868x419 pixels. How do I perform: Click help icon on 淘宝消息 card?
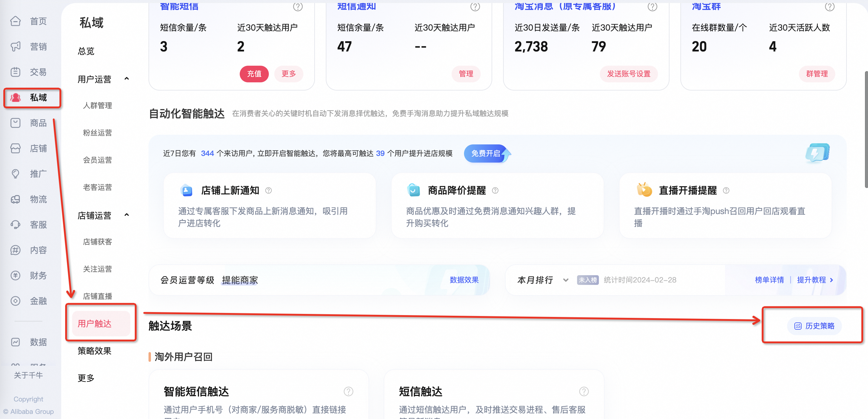click(652, 6)
